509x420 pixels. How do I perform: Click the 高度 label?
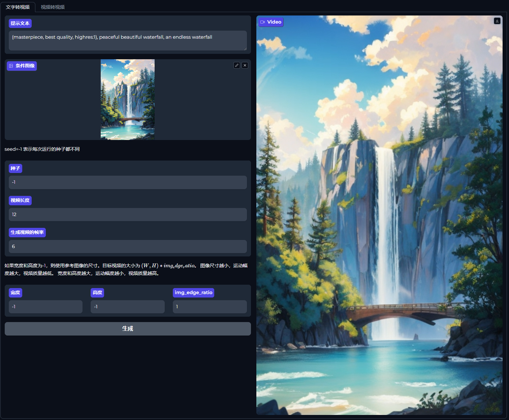pyautogui.click(x=97, y=292)
